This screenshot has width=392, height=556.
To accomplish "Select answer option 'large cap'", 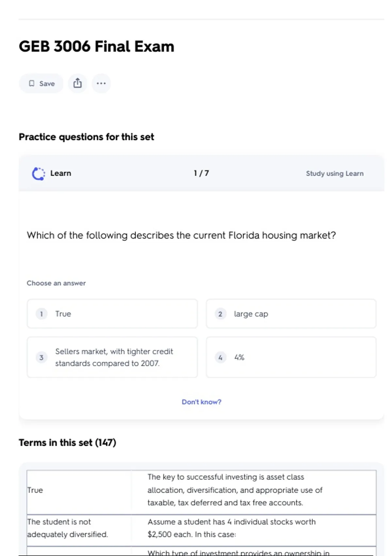I will (x=291, y=314).
